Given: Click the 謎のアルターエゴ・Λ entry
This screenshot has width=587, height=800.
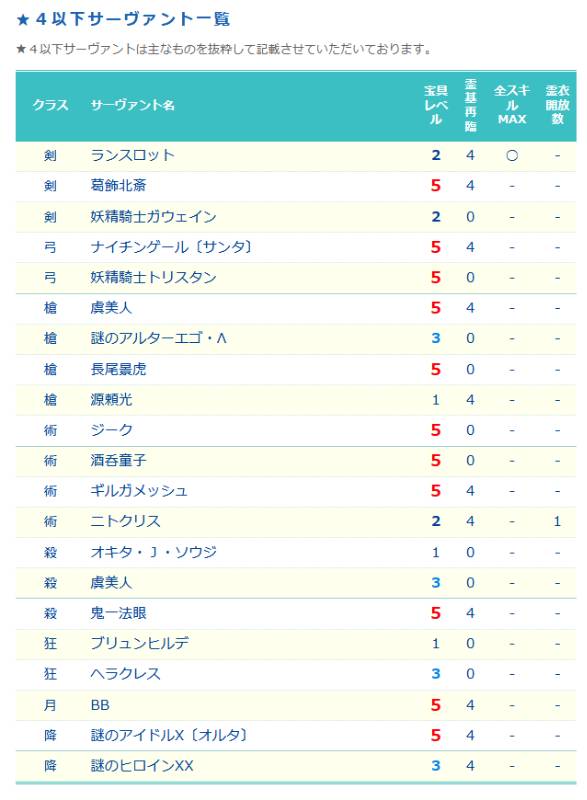Looking at the screenshot, I should click(159, 338).
